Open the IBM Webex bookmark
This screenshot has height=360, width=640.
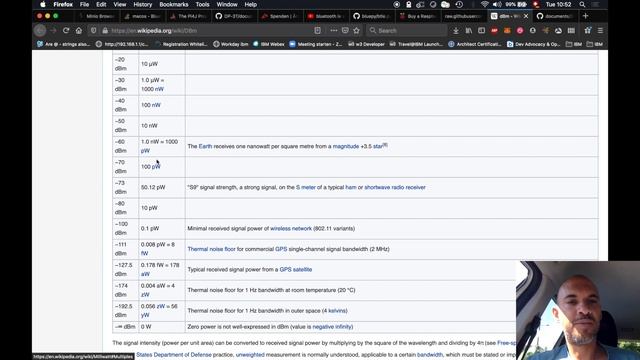269,44
